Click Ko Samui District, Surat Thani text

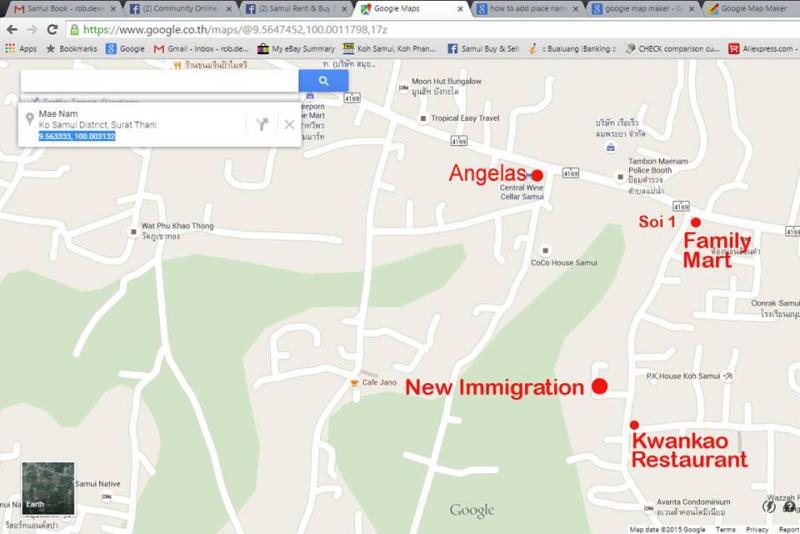(97, 124)
